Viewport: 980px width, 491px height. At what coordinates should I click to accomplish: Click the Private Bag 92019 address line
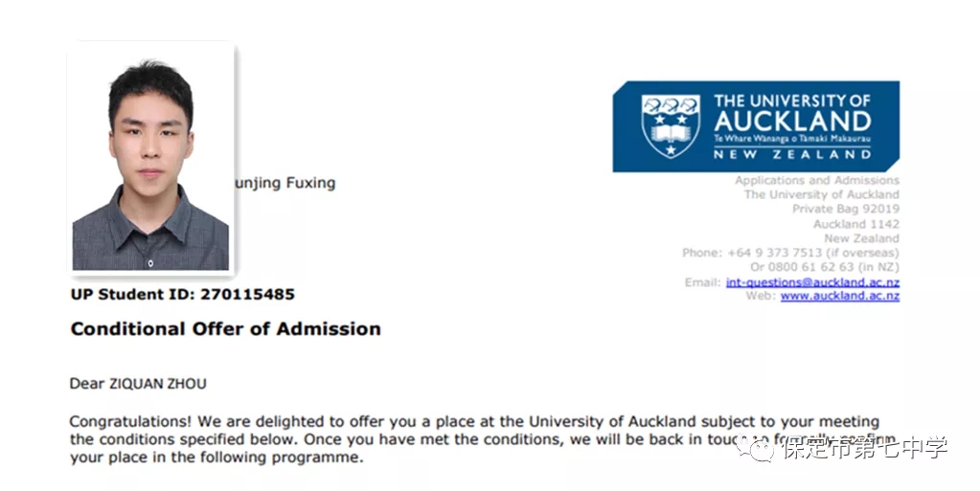click(846, 209)
